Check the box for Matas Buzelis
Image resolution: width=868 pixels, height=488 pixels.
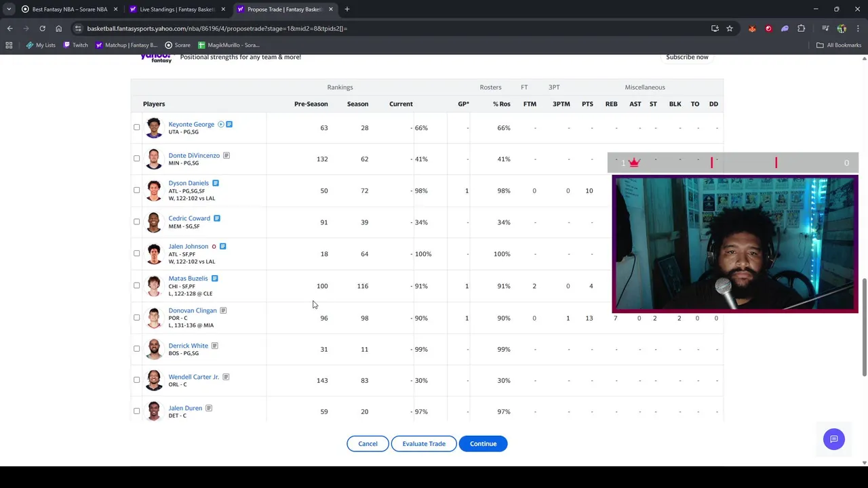[x=136, y=285]
